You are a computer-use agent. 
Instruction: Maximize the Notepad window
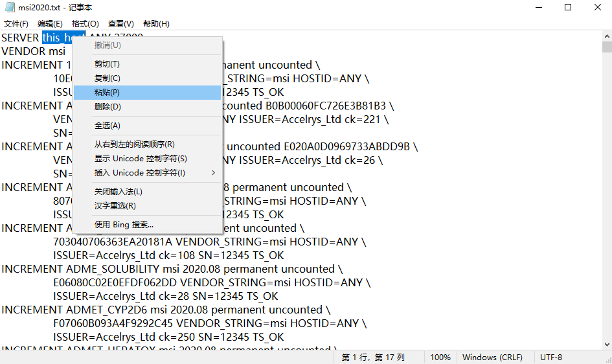point(568,7)
